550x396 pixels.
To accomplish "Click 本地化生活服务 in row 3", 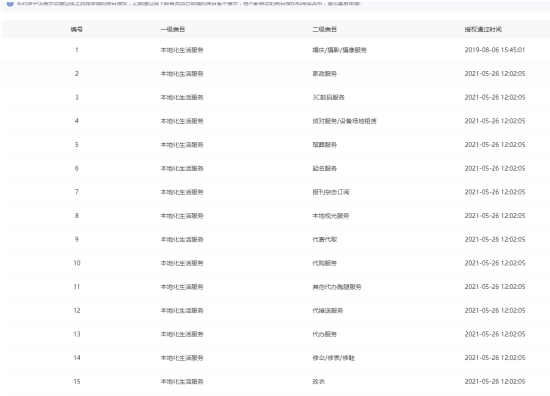I will 182,97.
